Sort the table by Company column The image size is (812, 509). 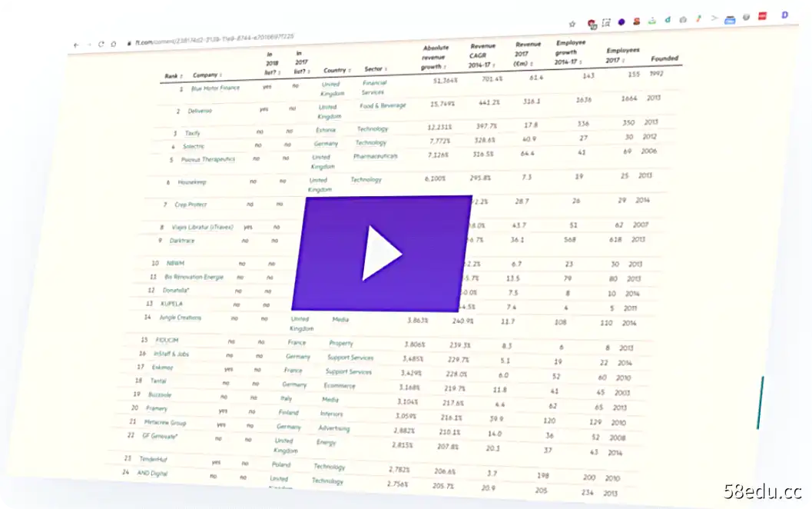click(x=207, y=75)
